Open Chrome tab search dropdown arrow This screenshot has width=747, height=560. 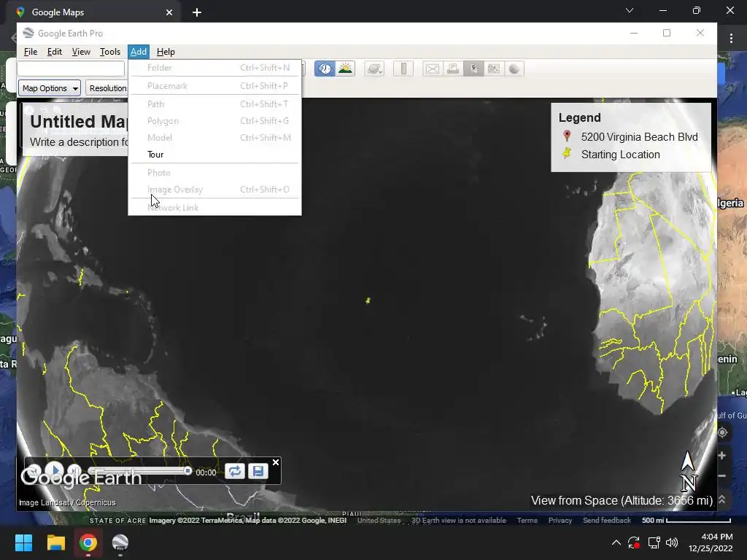pyautogui.click(x=630, y=10)
